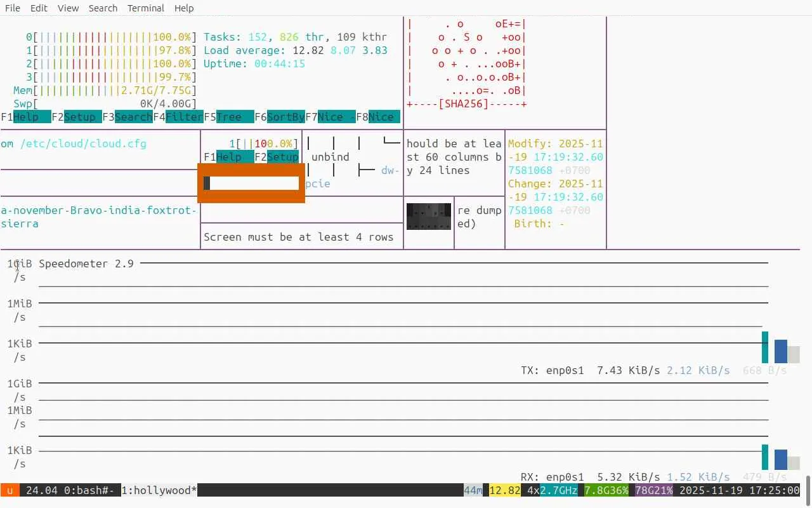The width and height of the screenshot is (812, 508).
Task: Open the Terminal menu
Action: [145, 8]
